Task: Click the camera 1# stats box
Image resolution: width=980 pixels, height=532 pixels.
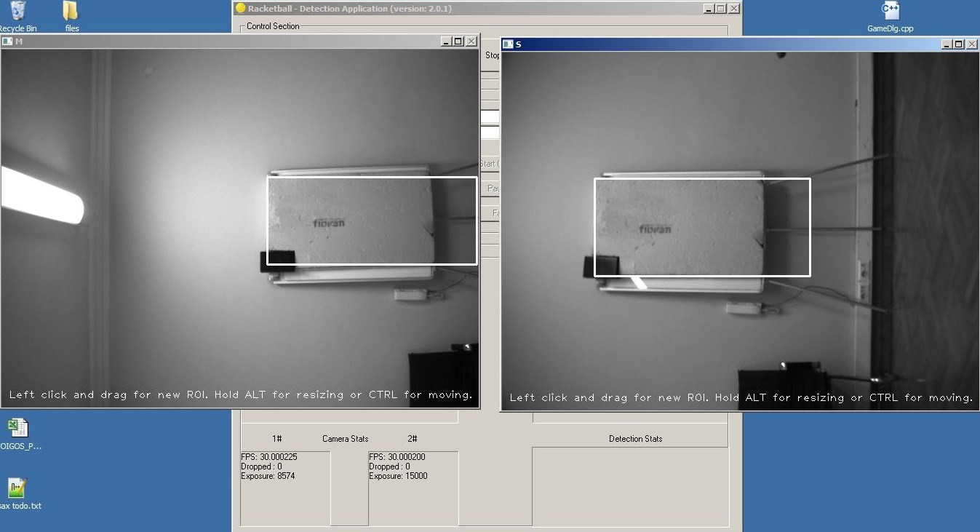Action: pos(285,488)
